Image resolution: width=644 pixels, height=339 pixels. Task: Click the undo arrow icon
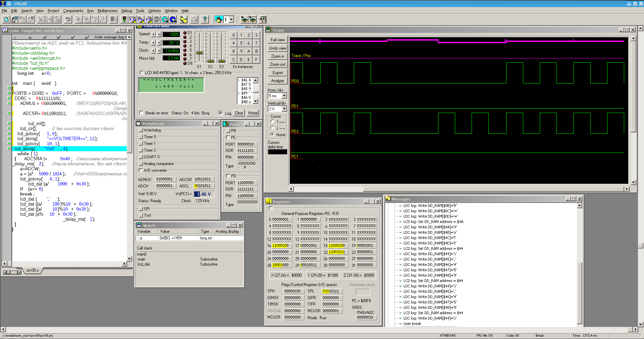68,19
